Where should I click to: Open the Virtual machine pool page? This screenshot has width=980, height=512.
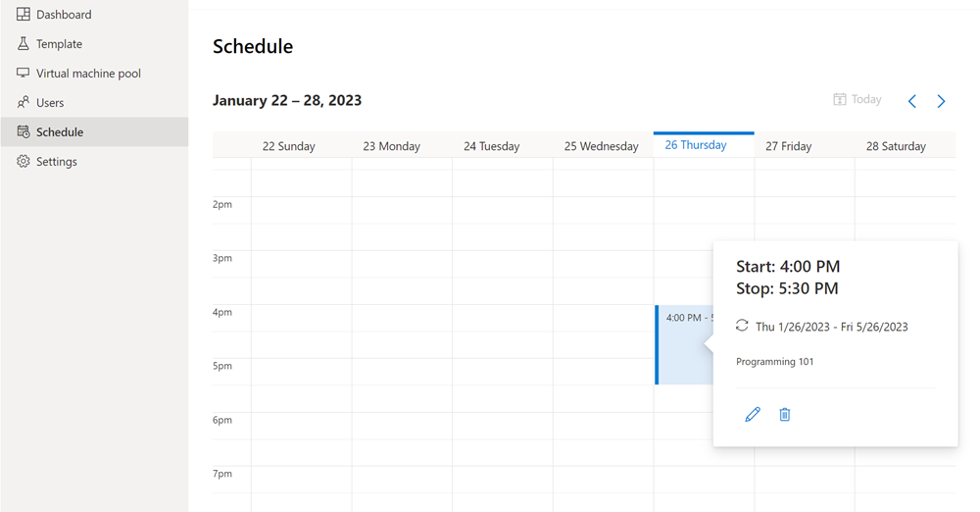point(94,73)
